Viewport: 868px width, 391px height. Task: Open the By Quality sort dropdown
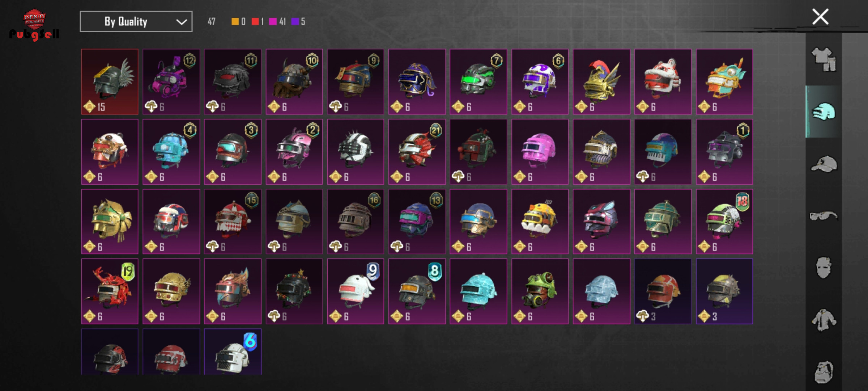point(136,21)
